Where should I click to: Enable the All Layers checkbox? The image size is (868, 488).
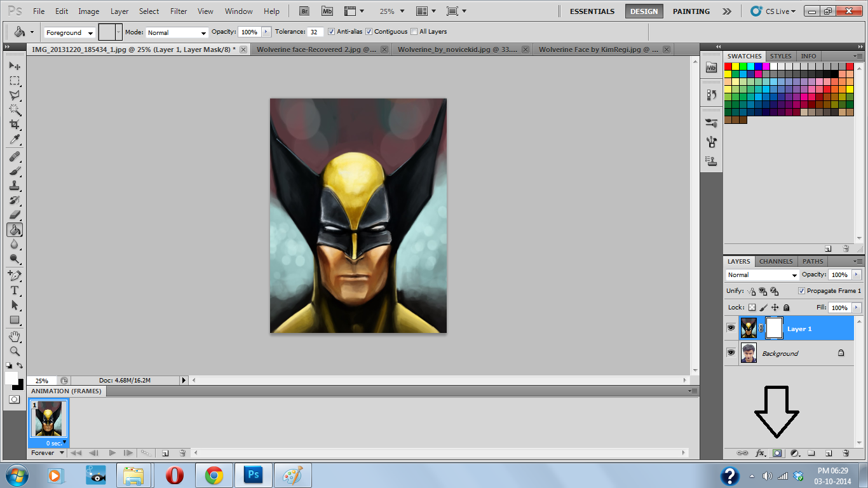tap(414, 32)
